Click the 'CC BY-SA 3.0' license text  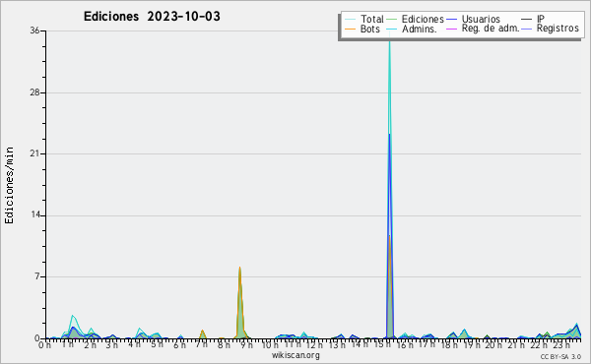click(x=560, y=356)
